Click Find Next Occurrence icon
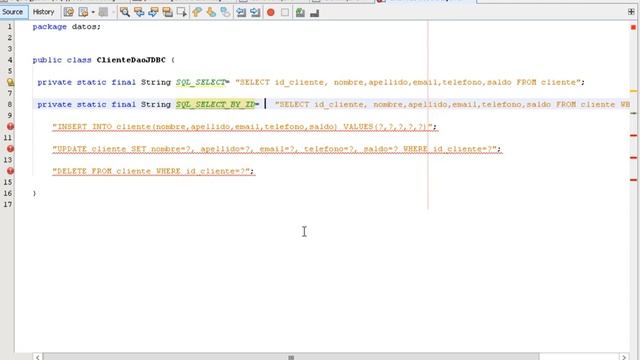This screenshot has width=640, height=360. tap(153, 12)
